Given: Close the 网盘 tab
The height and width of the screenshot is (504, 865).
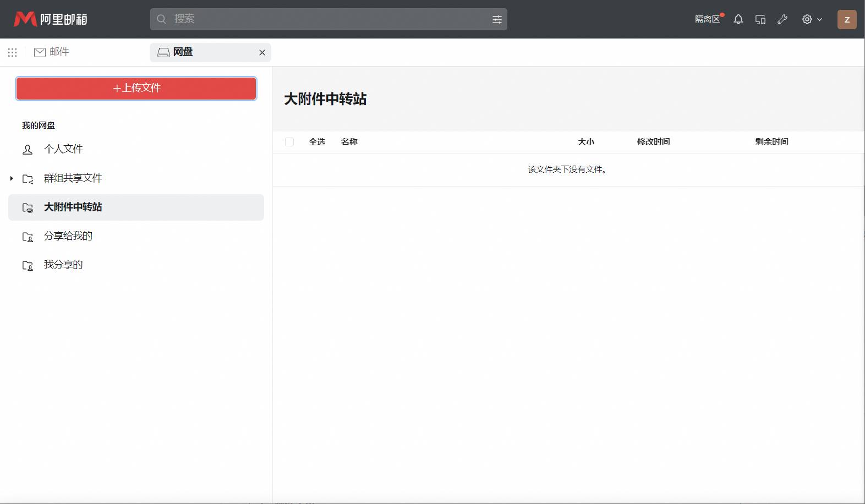Looking at the screenshot, I should tap(262, 52).
